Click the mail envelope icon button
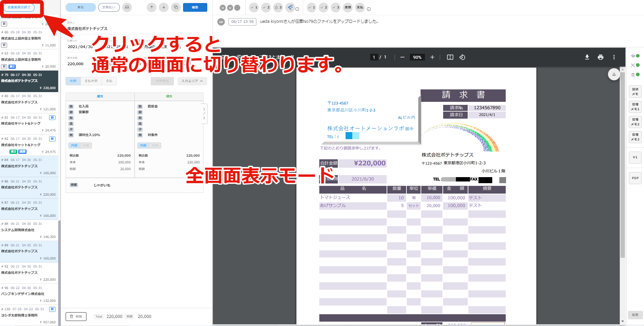This screenshot has width=644, height=326. point(127,7)
